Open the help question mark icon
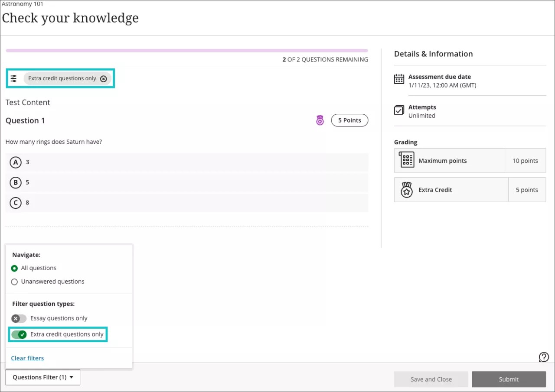The height and width of the screenshot is (392, 555). [544, 357]
